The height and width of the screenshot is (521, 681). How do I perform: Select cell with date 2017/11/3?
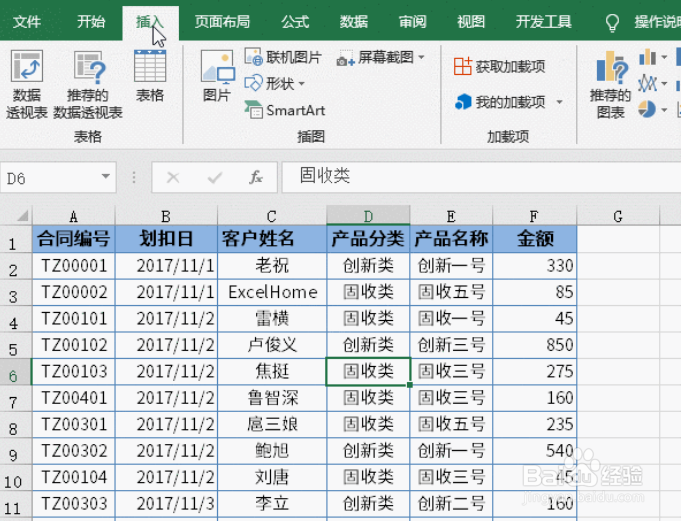coord(166,504)
